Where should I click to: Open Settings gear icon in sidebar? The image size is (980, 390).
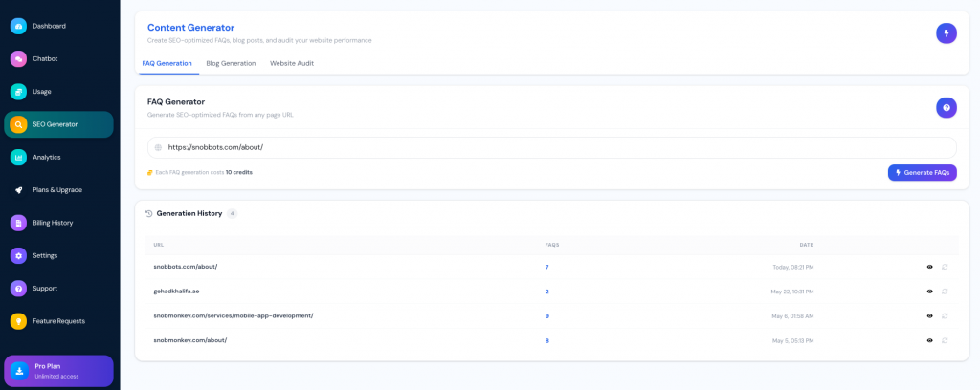click(19, 256)
